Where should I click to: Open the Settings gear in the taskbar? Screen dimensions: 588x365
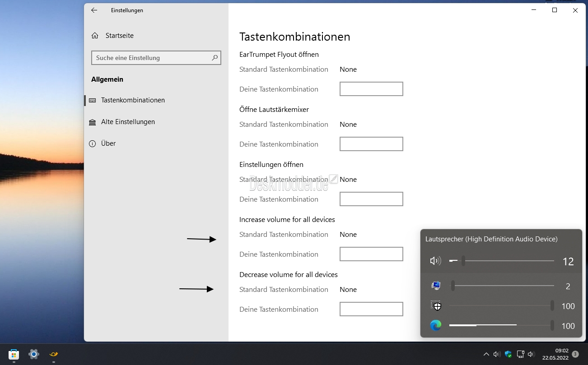(34, 354)
